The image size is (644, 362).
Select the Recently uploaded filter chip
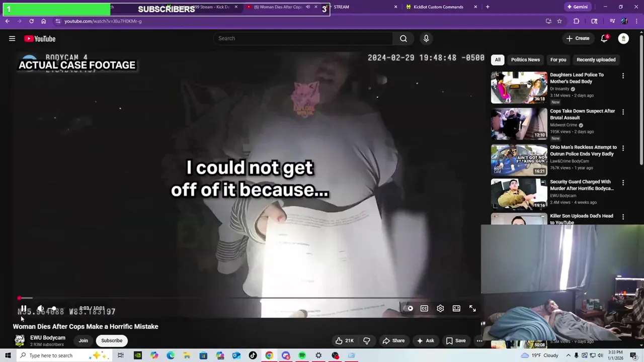(x=596, y=60)
